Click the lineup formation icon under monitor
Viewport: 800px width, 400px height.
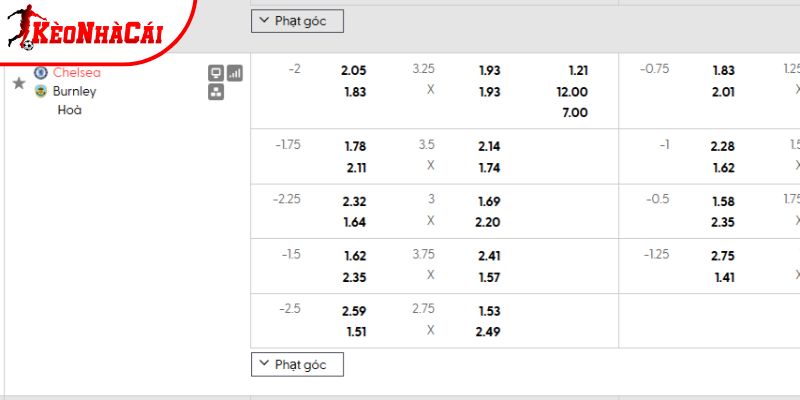click(x=215, y=92)
